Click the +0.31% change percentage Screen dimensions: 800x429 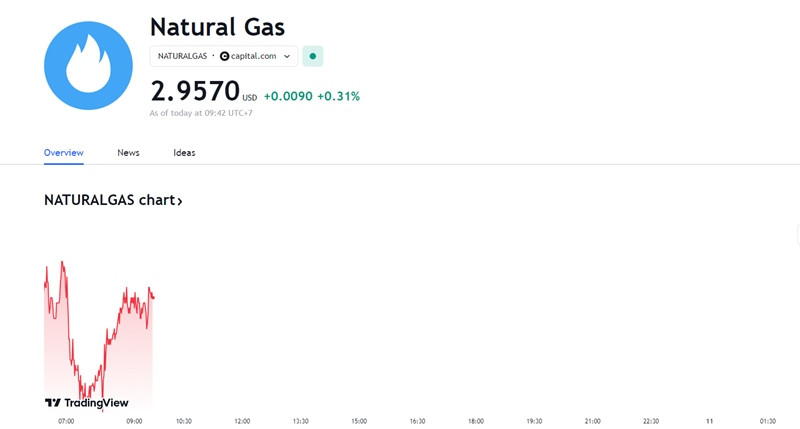pyautogui.click(x=338, y=96)
